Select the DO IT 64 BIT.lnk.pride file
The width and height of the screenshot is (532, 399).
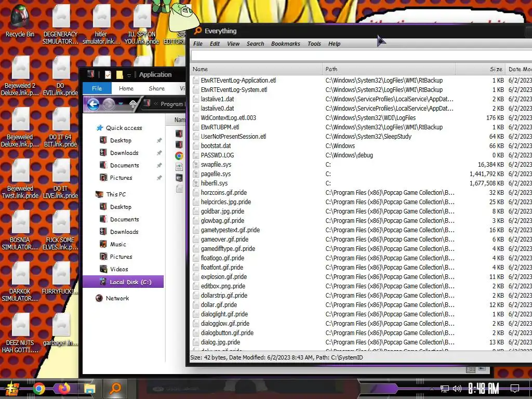(61, 127)
